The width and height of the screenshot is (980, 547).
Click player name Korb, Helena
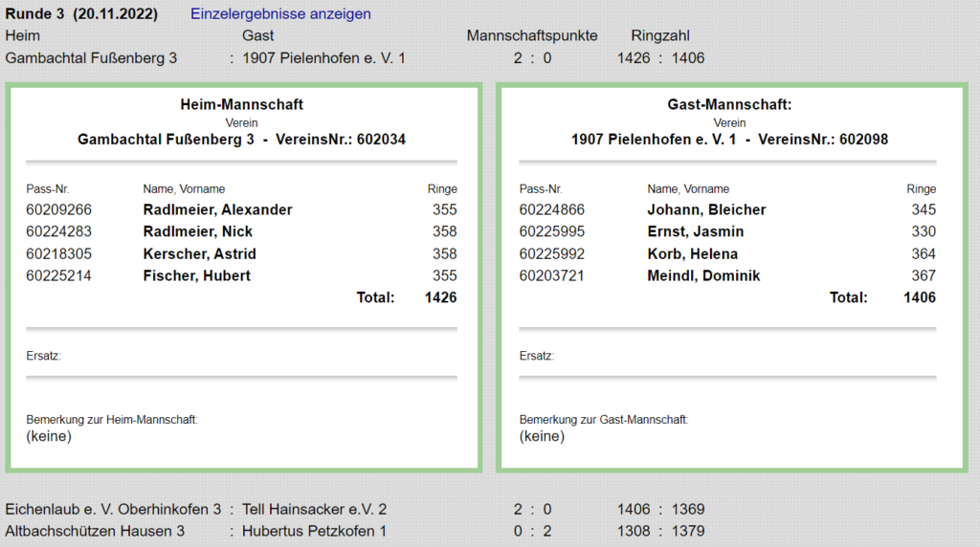tap(692, 253)
